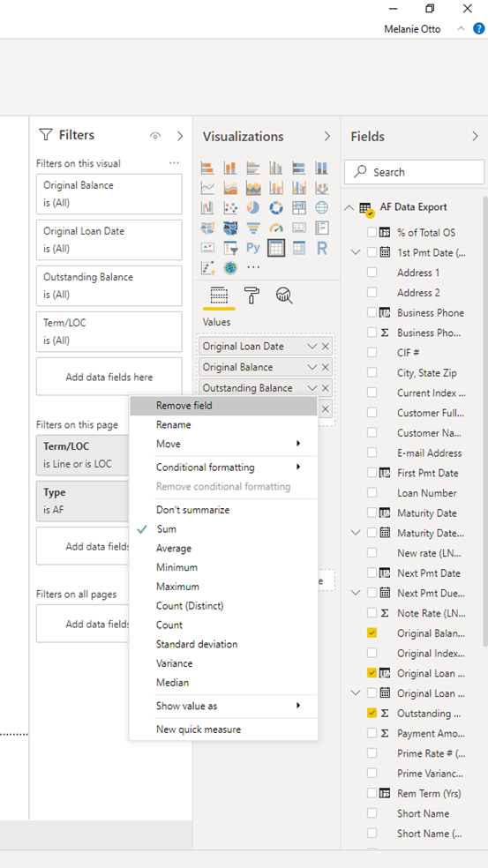The height and width of the screenshot is (868, 488).
Task: Open the Format paint roller tab
Action: (252, 296)
